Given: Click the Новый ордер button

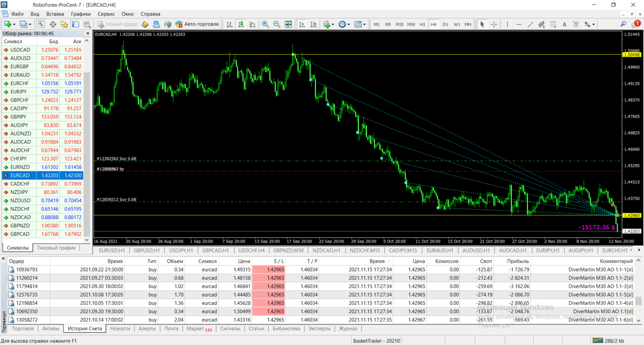Looking at the screenshot, I should (x=117, y=24).
